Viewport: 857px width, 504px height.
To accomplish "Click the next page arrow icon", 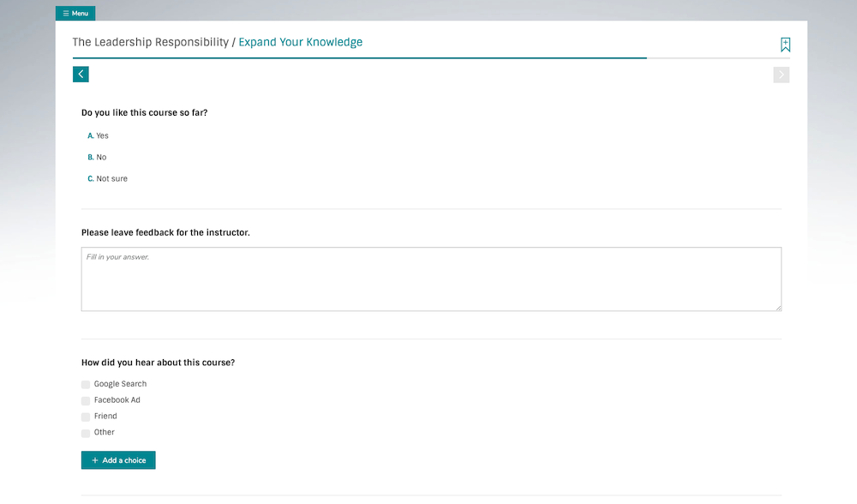I will pyautogui.click(x=781, y=75).
